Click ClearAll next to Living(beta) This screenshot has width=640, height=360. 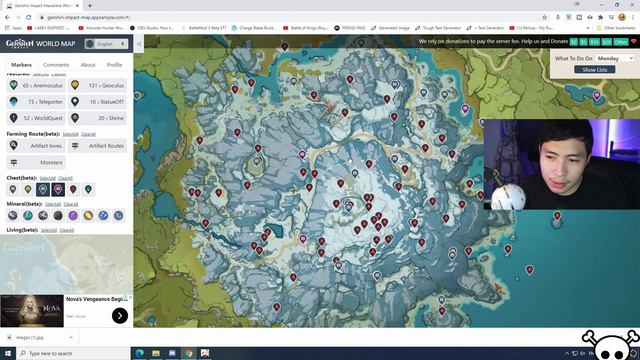click(x=67, y=230)
